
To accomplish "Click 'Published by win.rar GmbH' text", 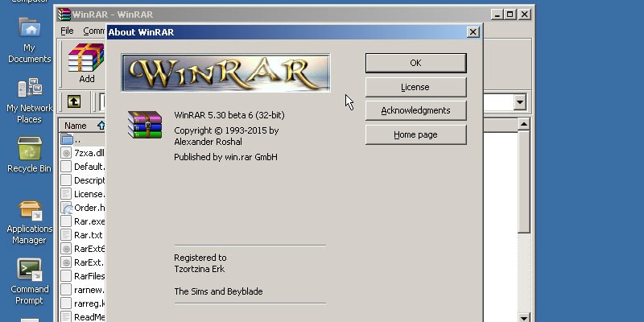I will 225,157.
